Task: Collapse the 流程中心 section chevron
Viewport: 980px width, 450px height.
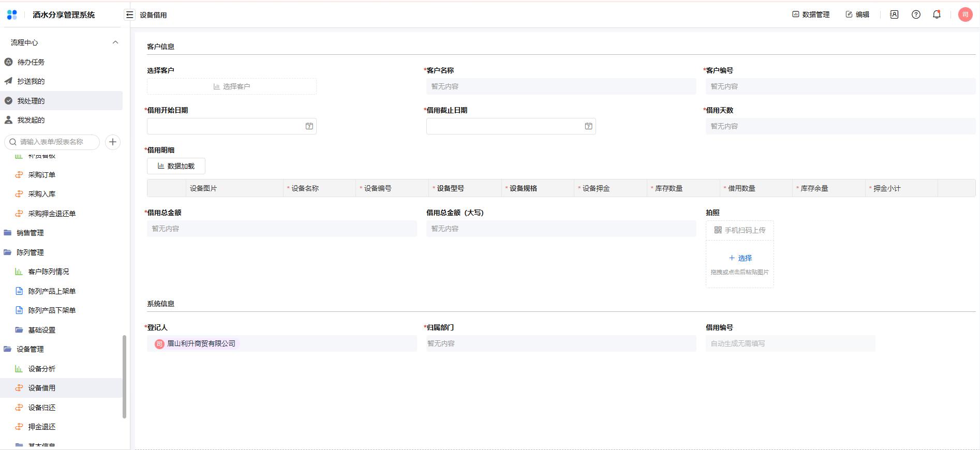Action: (x=115, y=42)
